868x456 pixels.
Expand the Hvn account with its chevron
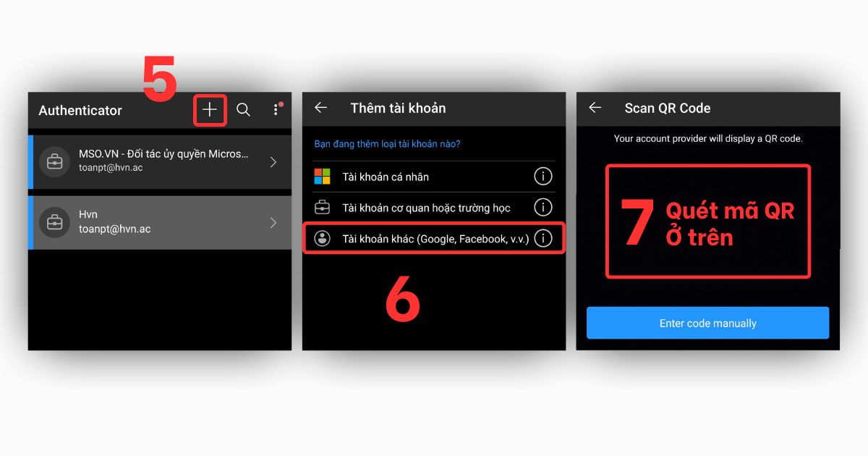273,221
